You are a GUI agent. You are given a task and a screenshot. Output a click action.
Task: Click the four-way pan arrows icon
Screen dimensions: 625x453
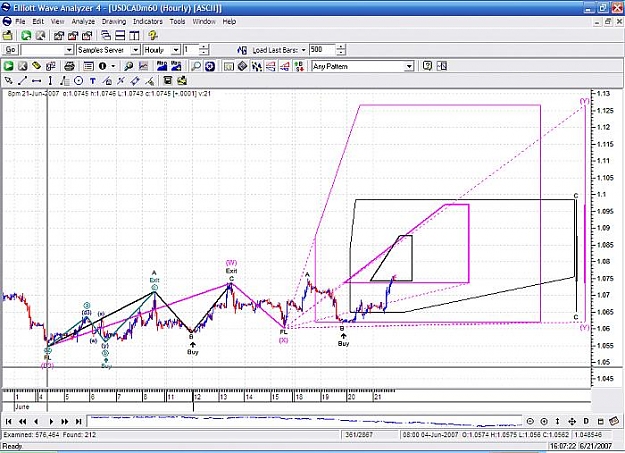[572, 421]
